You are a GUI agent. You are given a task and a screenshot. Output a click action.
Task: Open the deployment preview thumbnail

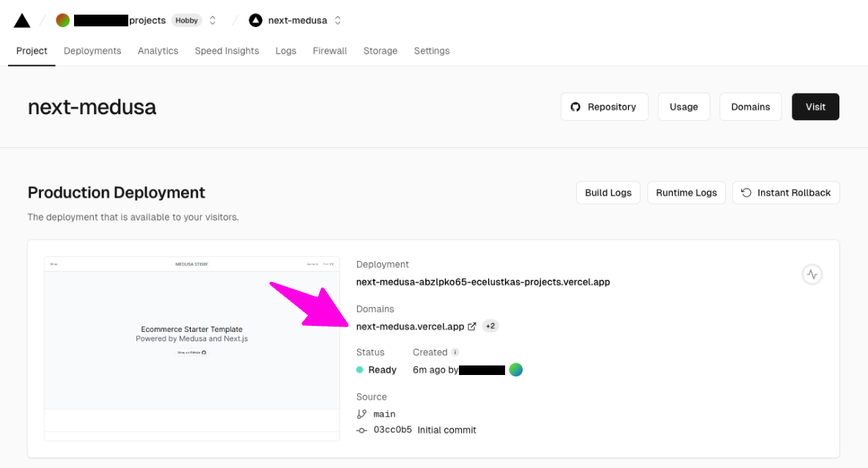coord(192,349)
